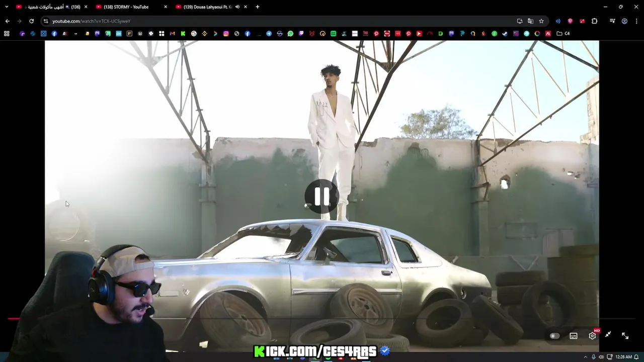Enter full screen with the expand-arrows icon
The height and width of the screenshot is (362, 644).
pos(625,335)
